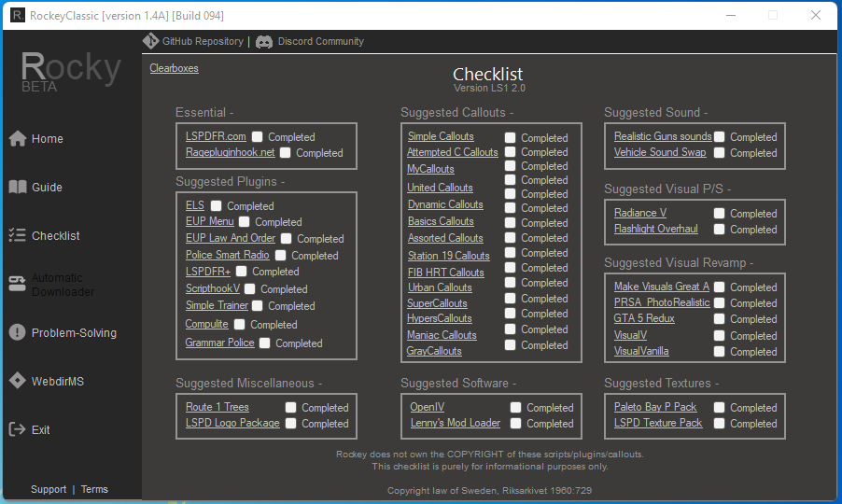Viewport: 842px width, 504px height.
Task: Enable Completed checkbox for Simple Callouts
Action: click(x=511, y=137)
